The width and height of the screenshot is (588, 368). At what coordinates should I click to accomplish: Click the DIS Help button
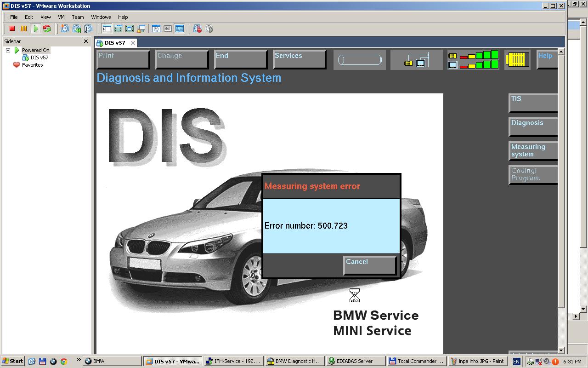(x=547, y=60)
